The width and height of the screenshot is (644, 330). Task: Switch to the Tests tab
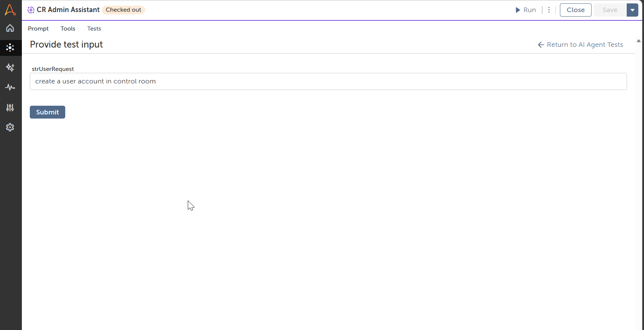(x=94, y=29)
